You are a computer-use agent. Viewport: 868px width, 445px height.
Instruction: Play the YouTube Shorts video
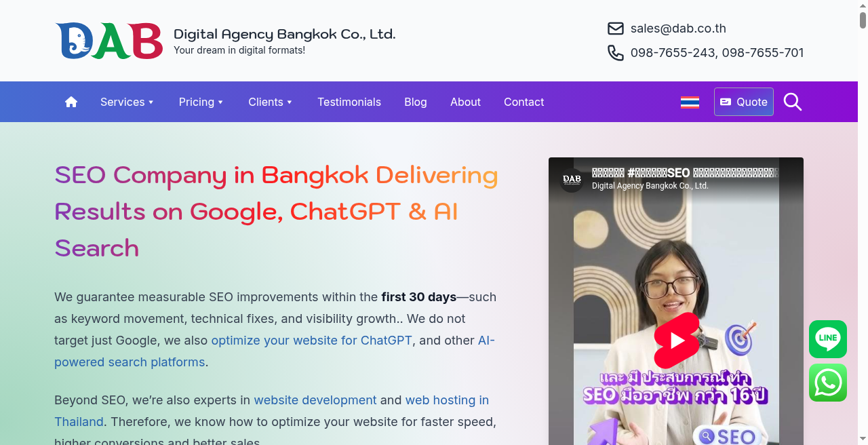(676, 341)
